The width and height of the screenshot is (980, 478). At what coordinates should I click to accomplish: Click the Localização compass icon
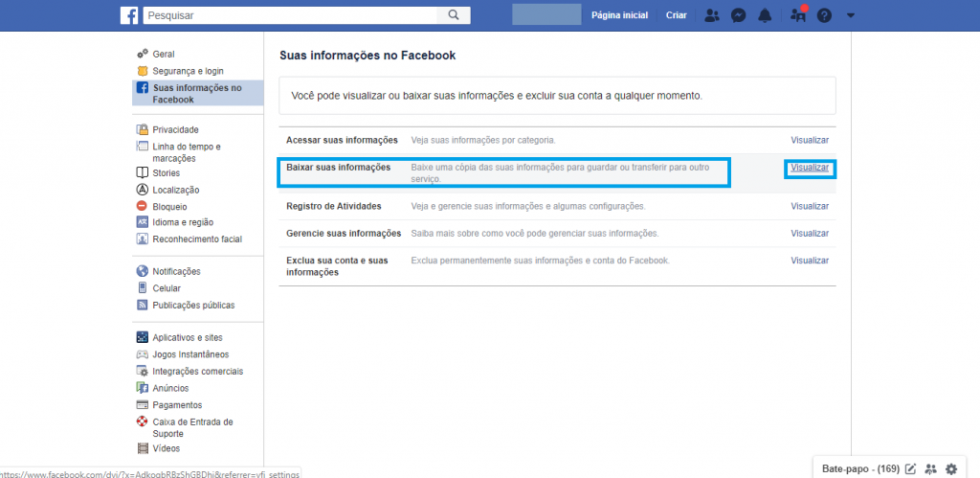143,190
